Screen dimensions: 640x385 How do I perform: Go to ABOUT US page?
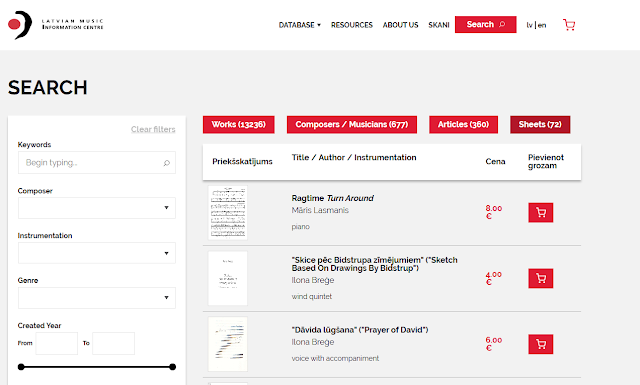pyautogui.click(x=400, y=25)
